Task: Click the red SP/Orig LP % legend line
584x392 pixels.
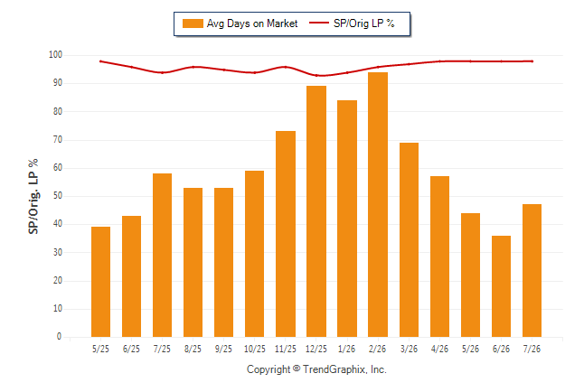Action: pos(319,23)
